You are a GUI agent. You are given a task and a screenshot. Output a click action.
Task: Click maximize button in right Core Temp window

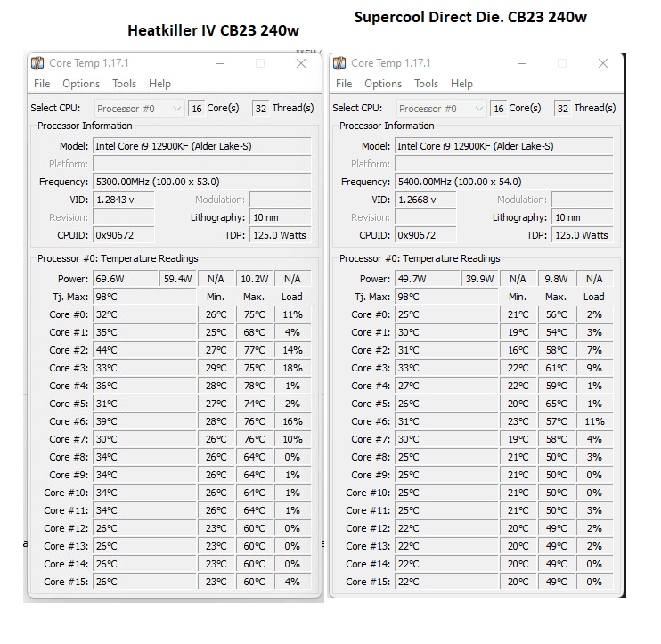(x=562, y=63)
